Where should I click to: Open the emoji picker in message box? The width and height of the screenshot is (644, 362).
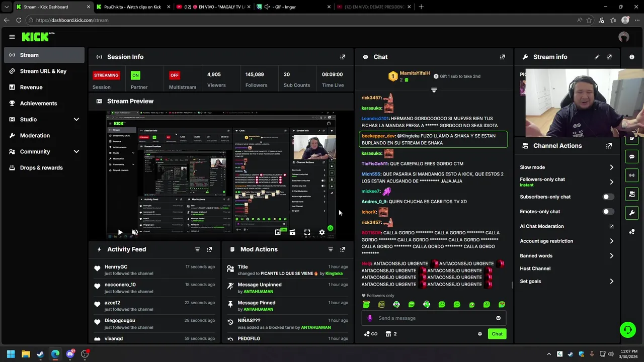(x=498, y=318)
